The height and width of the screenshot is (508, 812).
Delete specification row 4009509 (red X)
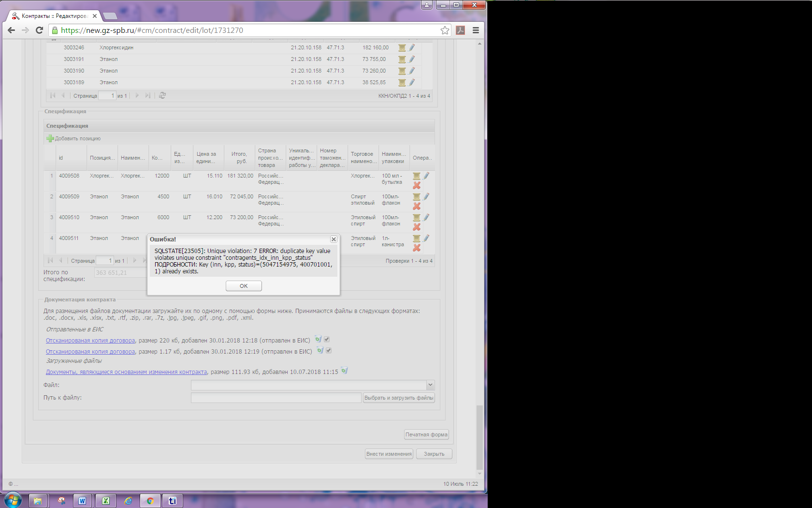[x=417, y=206]
